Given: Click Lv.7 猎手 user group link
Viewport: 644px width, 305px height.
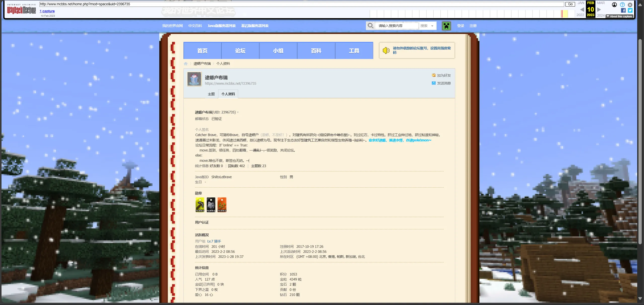Looking at the screenshot, I should [214, 241].
